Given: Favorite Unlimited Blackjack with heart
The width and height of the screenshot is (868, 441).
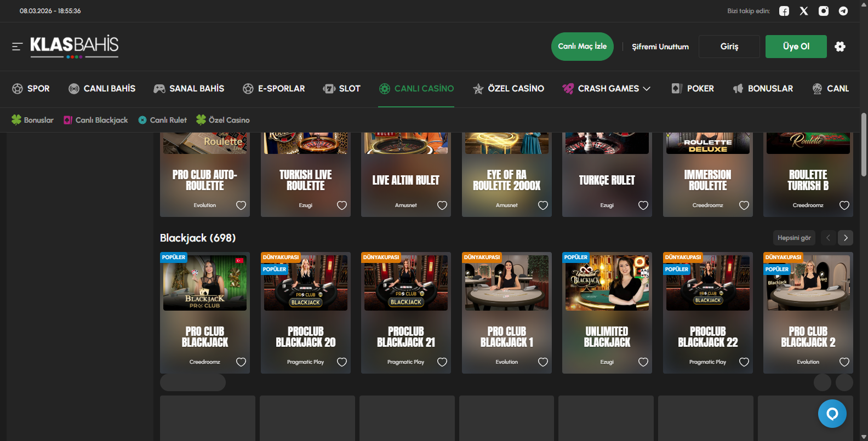Looking at the screenshot, I should click(x=643, y=362).
